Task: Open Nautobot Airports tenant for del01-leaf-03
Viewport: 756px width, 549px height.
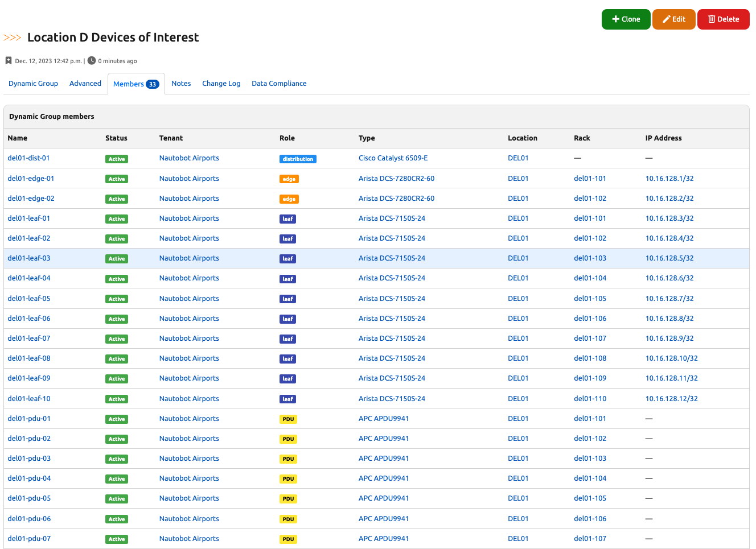Action: pos(189,258)
